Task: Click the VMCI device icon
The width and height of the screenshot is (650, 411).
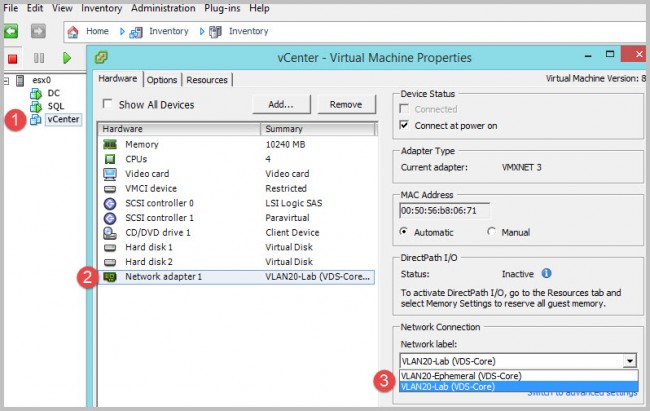Action: point(110,189)
